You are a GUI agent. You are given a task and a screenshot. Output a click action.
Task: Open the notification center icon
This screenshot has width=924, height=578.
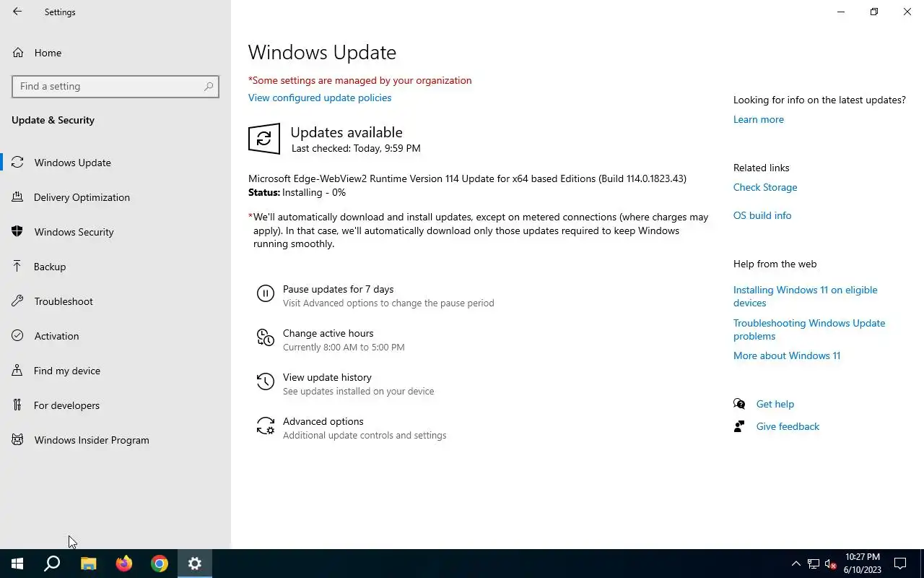pos(900,564)
